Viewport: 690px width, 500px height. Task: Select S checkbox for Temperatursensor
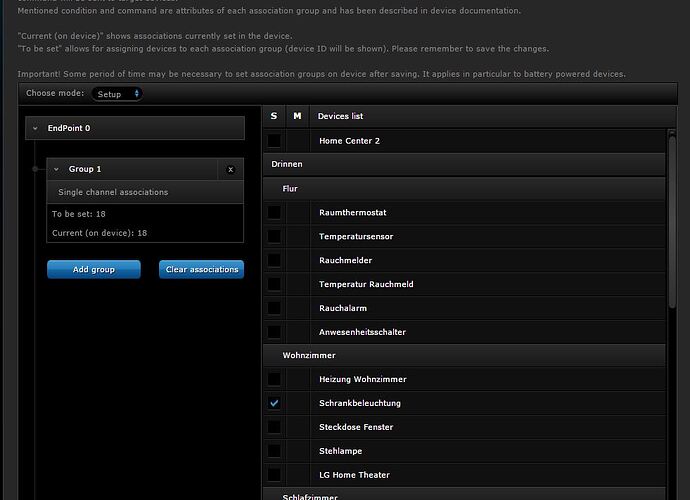274,236
